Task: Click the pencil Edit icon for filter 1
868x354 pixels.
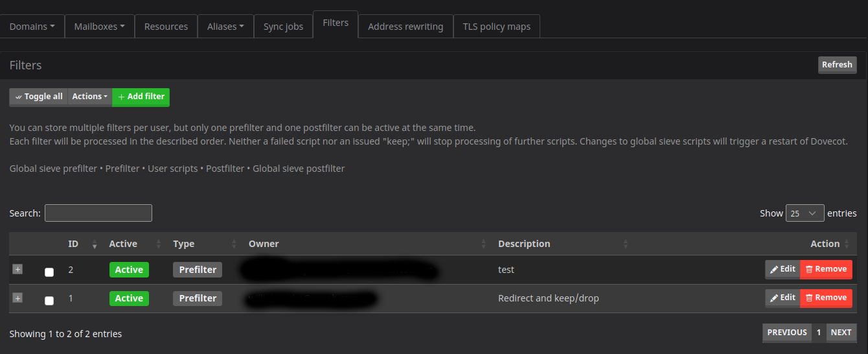Action: (774, 298)
